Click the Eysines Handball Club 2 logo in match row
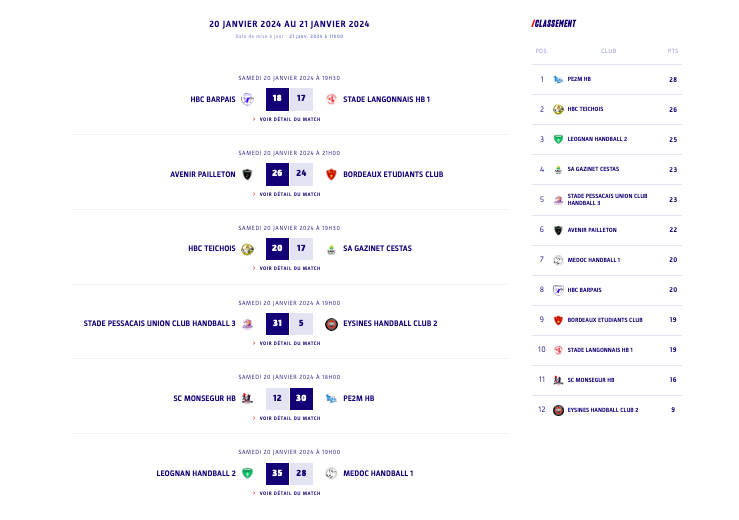Screen dimensions: 739x520 [331, 324]
